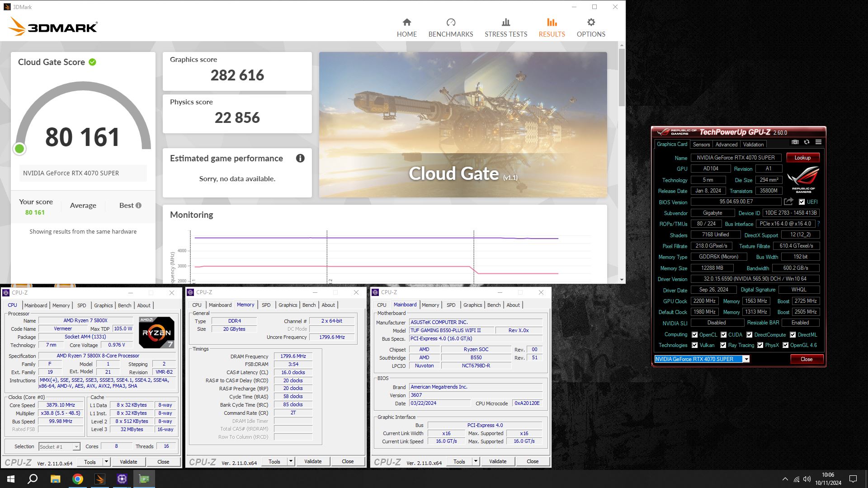Click the 3DMark vertical scrollbar thumb
This screenshot has width=868, height=488.
tap(622, 77)
